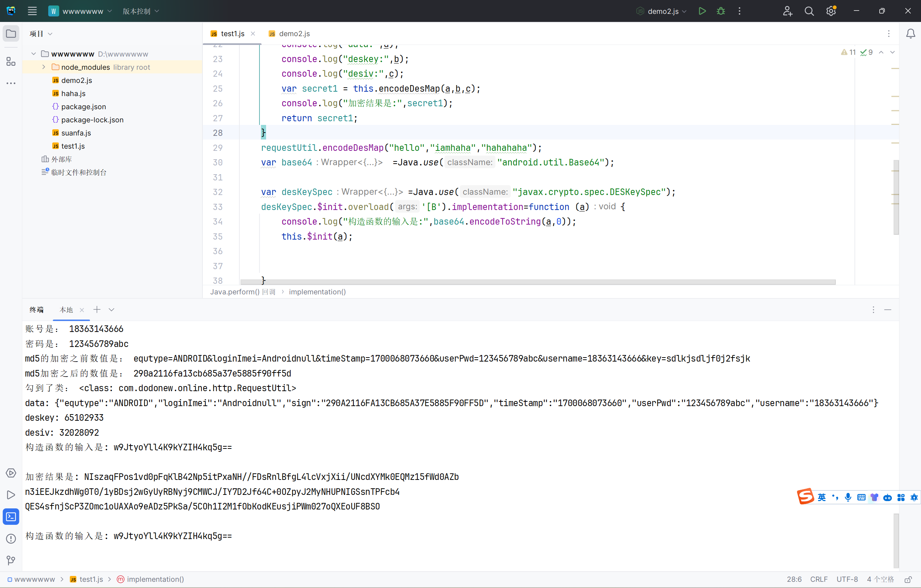Screen dimensions: 921x588
Task: Click the terminal vertical scrollbar
Action: (x=896, y=541)
